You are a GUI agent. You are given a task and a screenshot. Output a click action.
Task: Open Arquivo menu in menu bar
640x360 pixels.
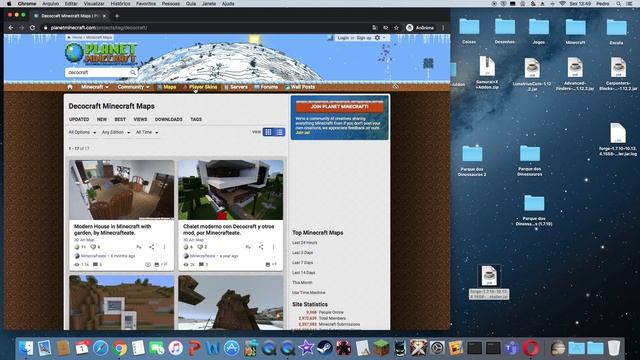(x=51, y=4)
